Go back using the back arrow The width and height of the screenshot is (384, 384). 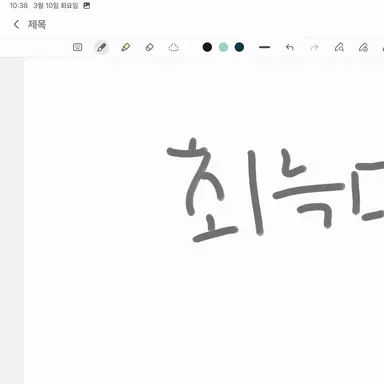pyautogui.click(x=16, y=24)
